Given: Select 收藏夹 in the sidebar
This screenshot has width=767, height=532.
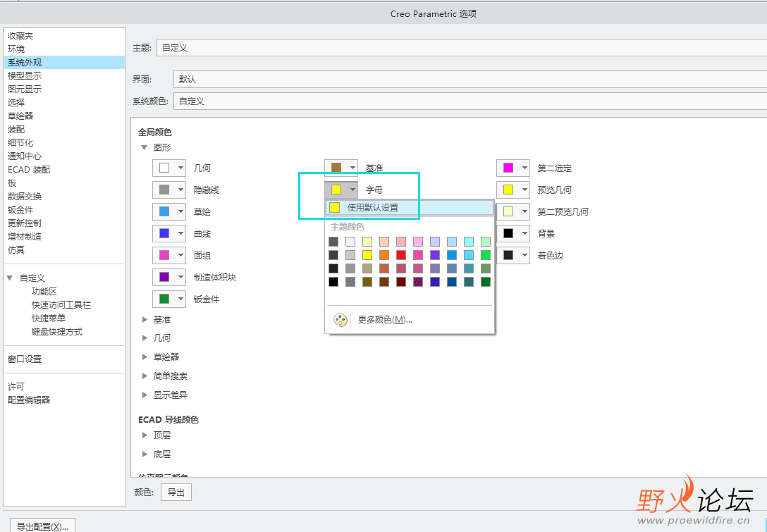Looking at the screenshot, I should pyautogui.click(x=20, y=36).
